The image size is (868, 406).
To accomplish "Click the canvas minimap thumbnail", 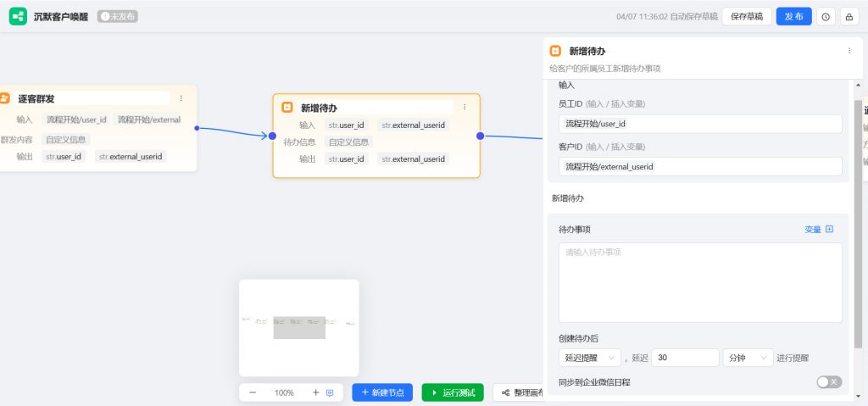I will pos(299,328).
